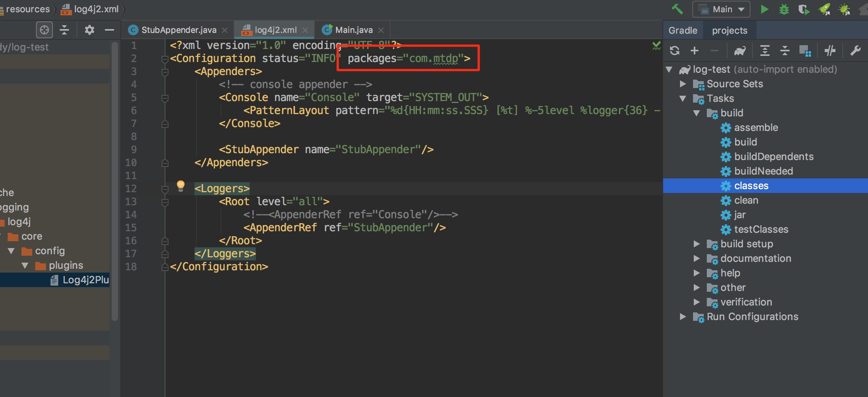Screen dimensions: 868x397
Task: Select the clean Gradle task
Action: coord(746,200)
